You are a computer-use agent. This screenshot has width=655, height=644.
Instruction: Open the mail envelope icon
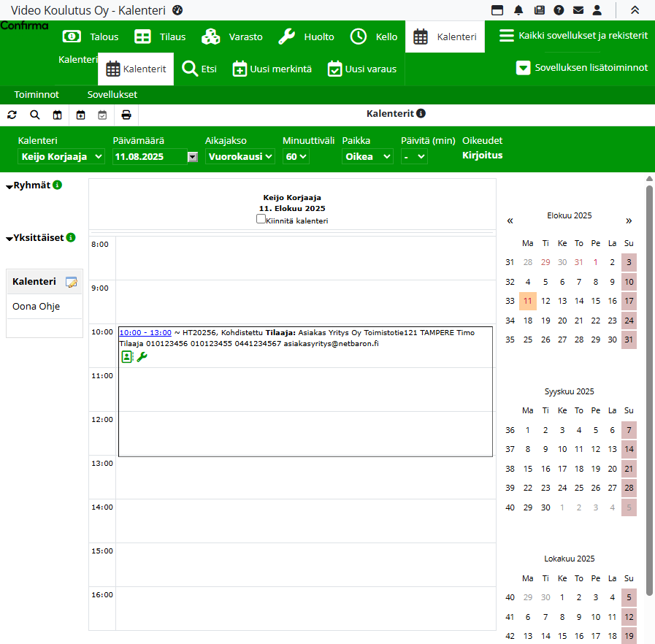click(x=578, y=10)
